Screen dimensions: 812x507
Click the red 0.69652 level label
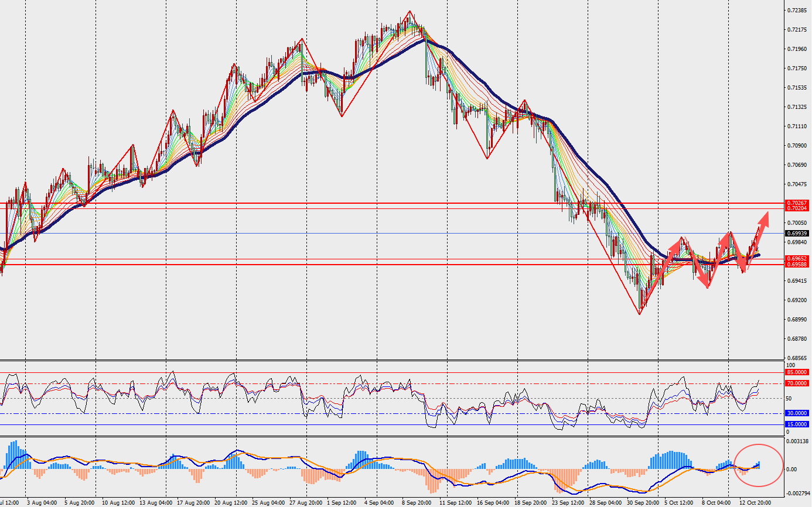pyautogui.click(x=797, y=258)
